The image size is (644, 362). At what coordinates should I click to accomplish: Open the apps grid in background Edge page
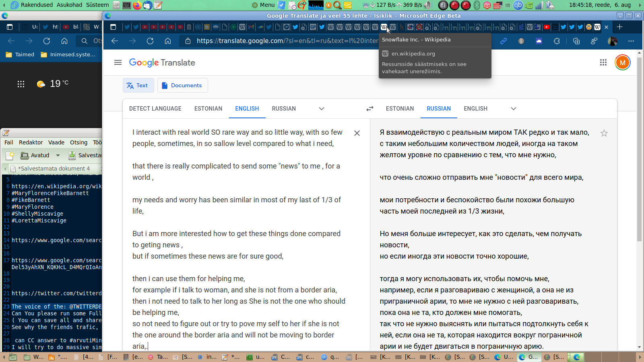click(x=21, y=84)
